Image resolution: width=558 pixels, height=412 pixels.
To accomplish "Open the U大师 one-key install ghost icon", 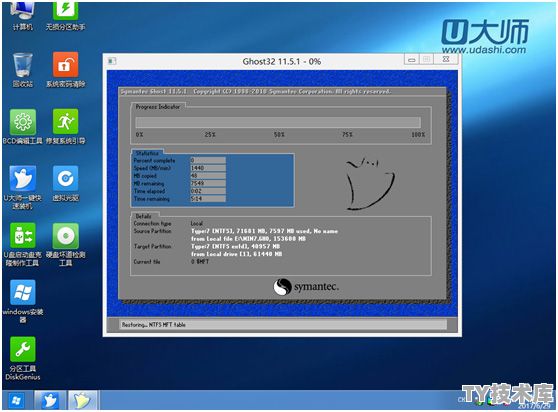I will pos(23,187).
